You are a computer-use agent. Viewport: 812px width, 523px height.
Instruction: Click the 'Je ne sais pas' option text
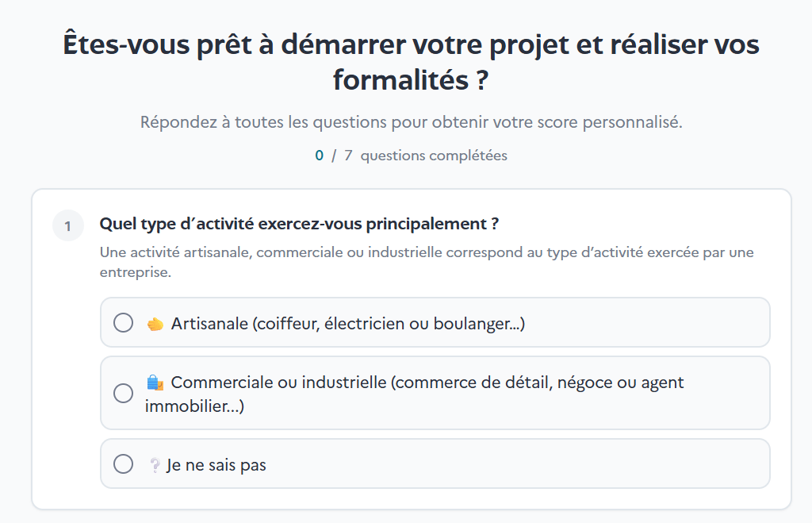point(216,465)
